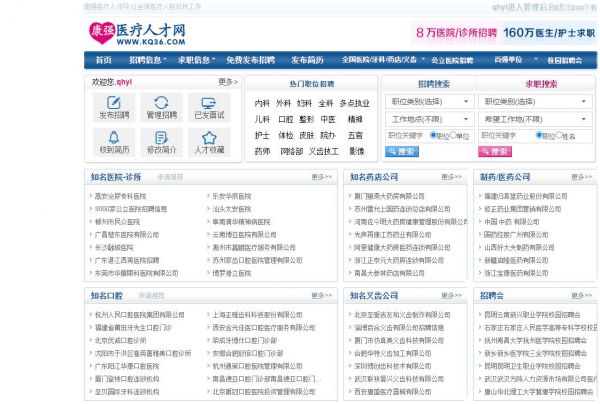
Task: Open 职位类别 dropdown under 求职搜索
Action: [x=535, y=102]
